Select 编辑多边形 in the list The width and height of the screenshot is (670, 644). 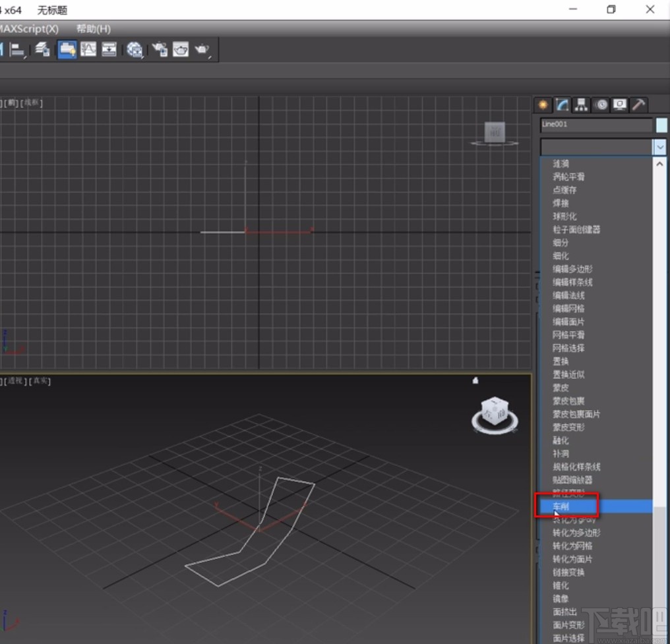point(571,269)
